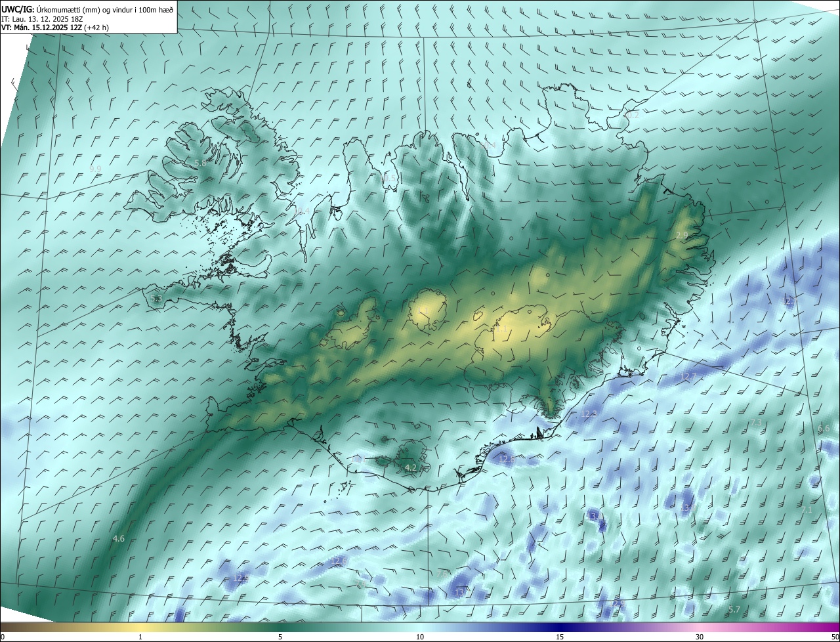Click the 12.3 value label
Screen dimensions: 840x642
(589, 414)
